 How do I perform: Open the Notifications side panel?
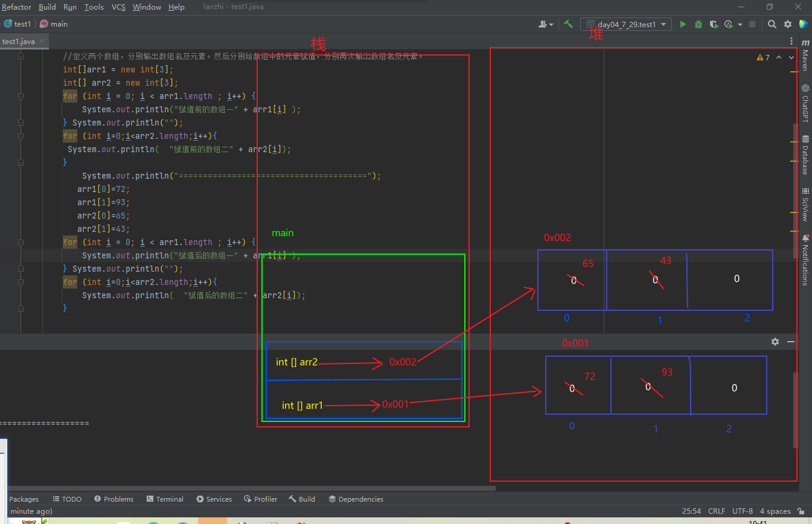805,260
